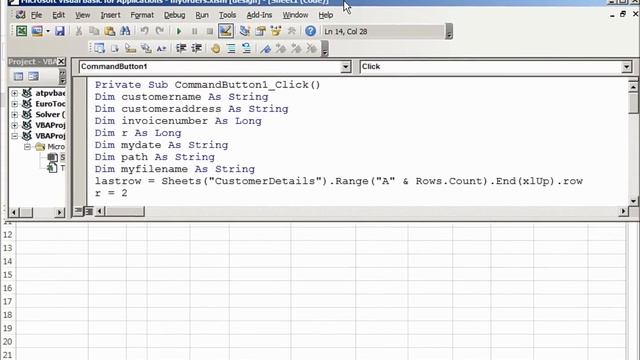Toggle Design Mode button

click(225, 31)
